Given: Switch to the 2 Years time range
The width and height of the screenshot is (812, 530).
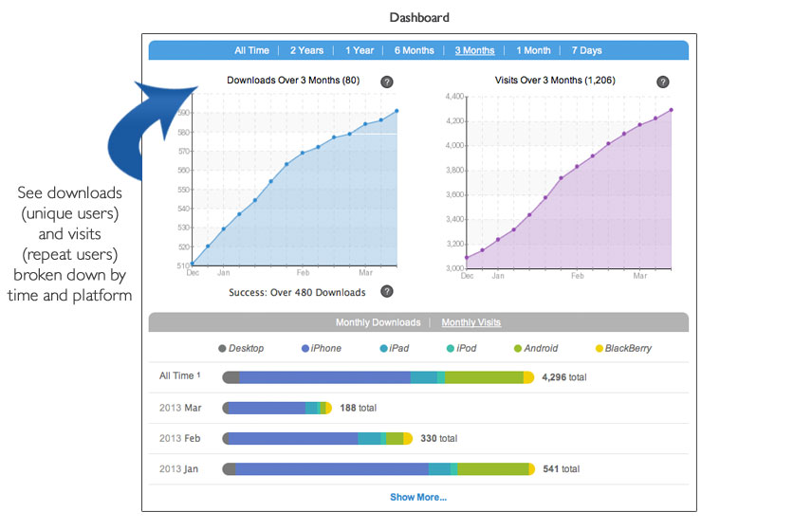Looking at the screenshot, I should [x=306, y=51].
